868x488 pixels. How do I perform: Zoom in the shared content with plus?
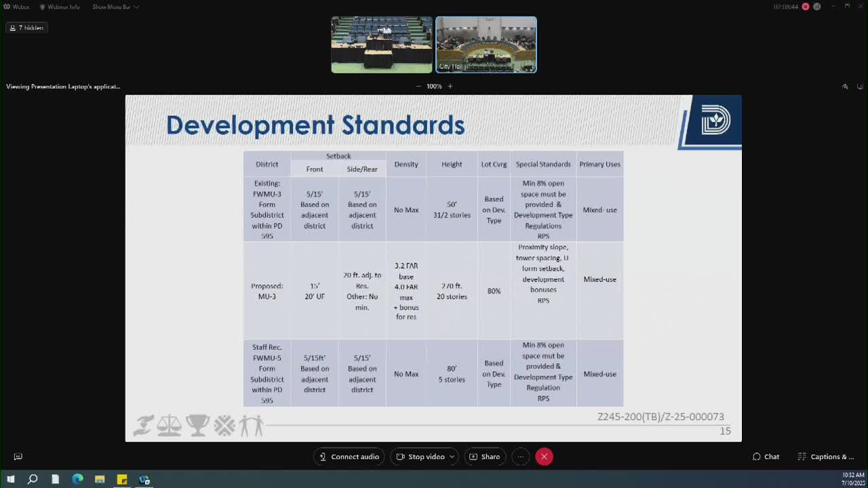tap(450, 86)
